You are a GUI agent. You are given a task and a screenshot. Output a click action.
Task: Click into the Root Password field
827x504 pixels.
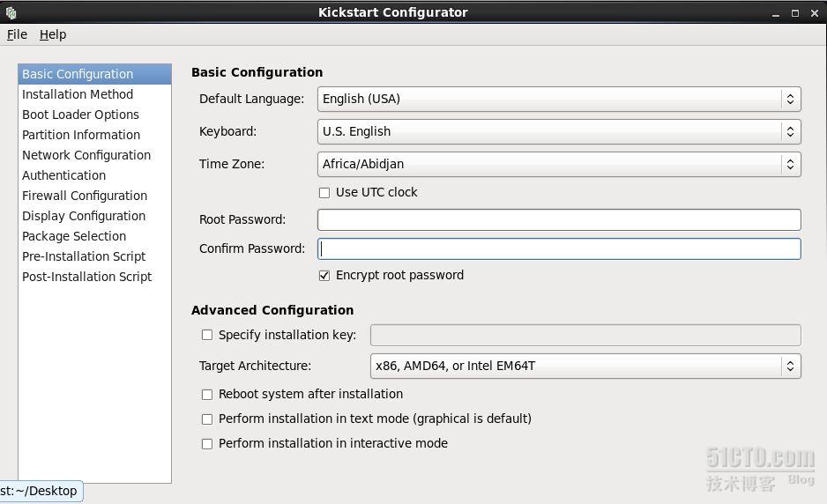559,220
